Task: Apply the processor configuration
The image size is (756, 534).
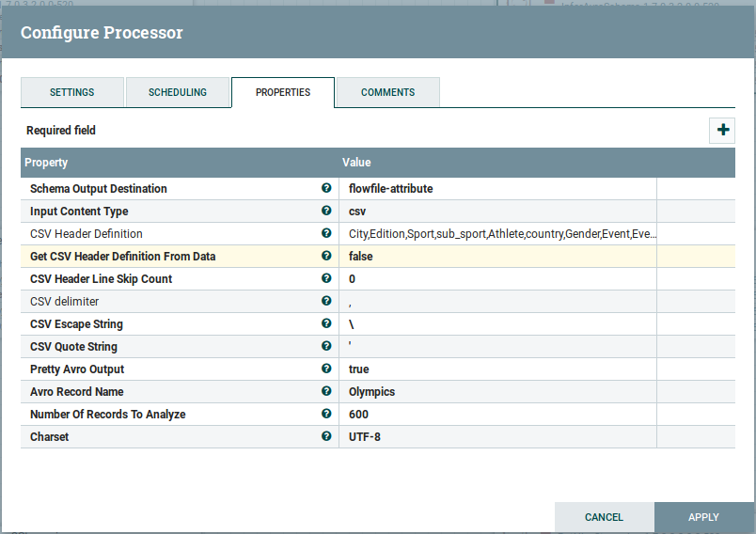Action: click(704, 517)
